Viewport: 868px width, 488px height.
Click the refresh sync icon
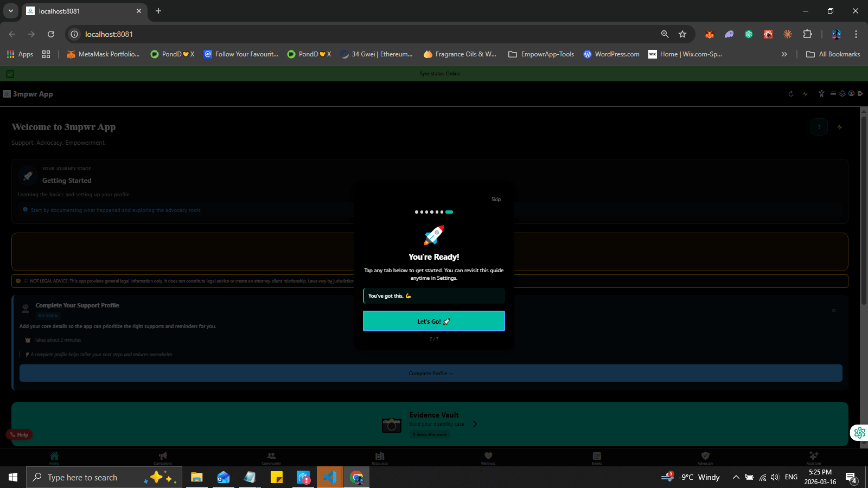tap(791, 93)
